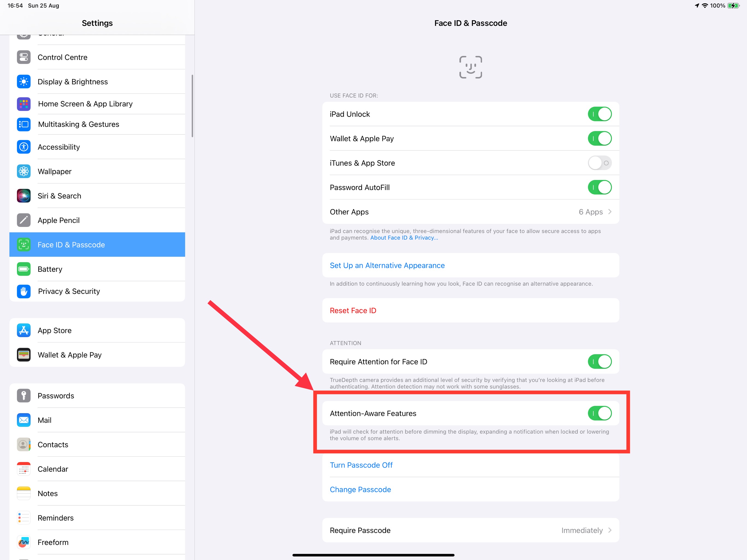
Task: Tap the Home Screen & App Library label
Action: pos(85,104)
